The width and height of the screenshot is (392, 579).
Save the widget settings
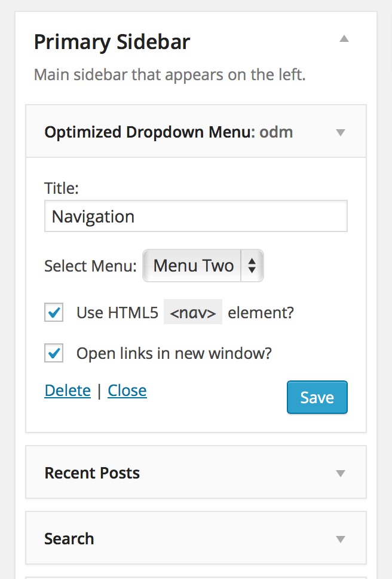(317, 397)
